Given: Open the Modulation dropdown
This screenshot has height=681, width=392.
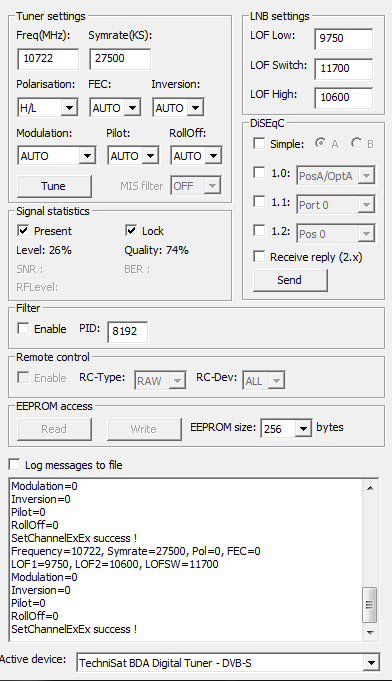Looking at the screenshot, I should tap(57, 156).
